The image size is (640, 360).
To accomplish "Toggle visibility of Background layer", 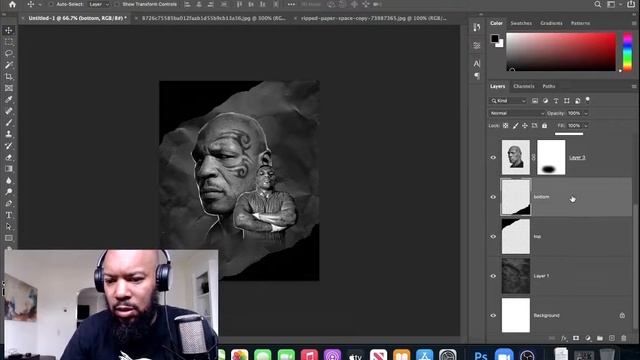I will (493, 316).
